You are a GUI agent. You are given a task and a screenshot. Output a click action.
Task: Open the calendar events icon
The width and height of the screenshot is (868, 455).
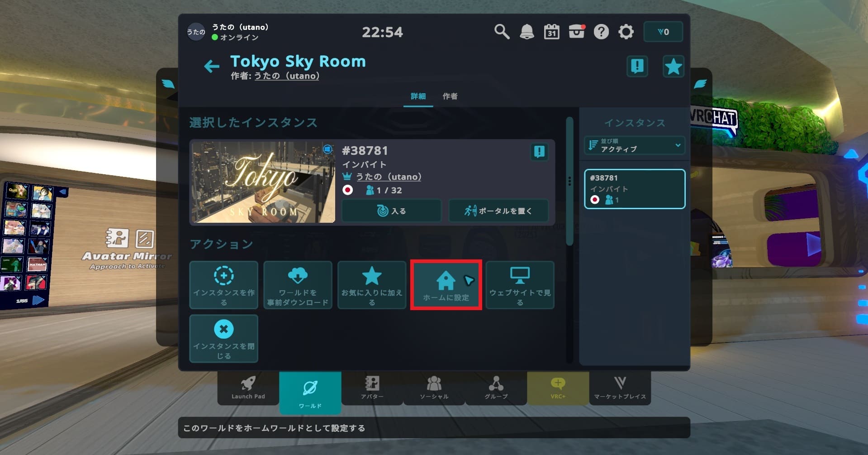[551, 32]
